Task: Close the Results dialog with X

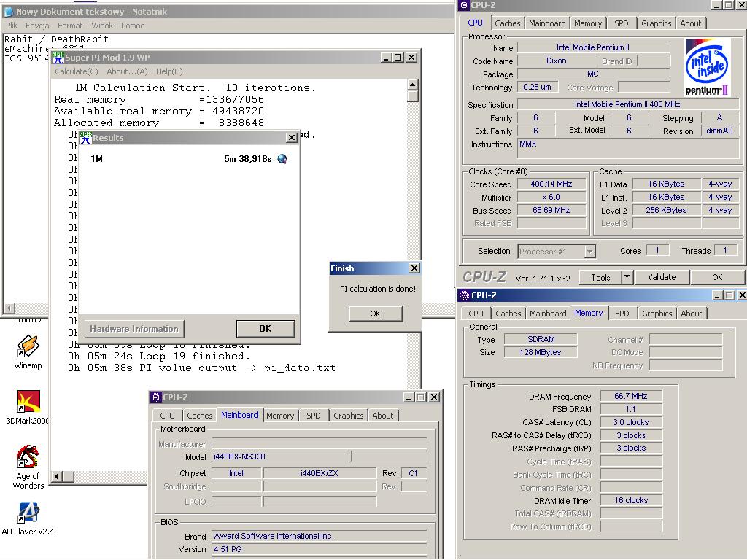Action: point(292,138)
